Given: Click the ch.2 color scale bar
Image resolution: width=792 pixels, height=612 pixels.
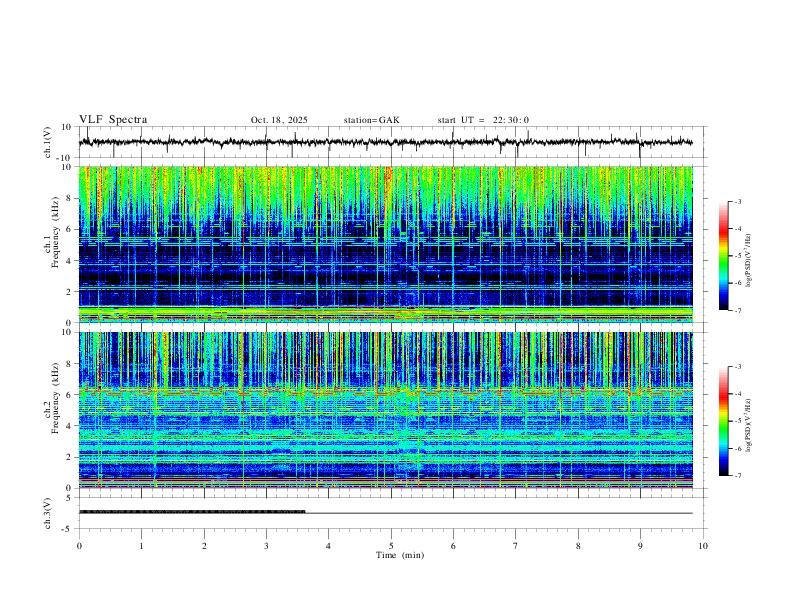Looking at the screenshot, I should click(724, 421).
